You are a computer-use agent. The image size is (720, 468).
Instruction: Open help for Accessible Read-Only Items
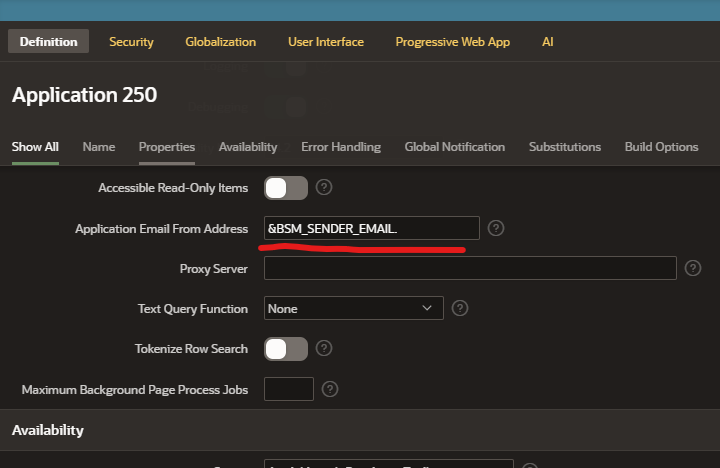324,188
